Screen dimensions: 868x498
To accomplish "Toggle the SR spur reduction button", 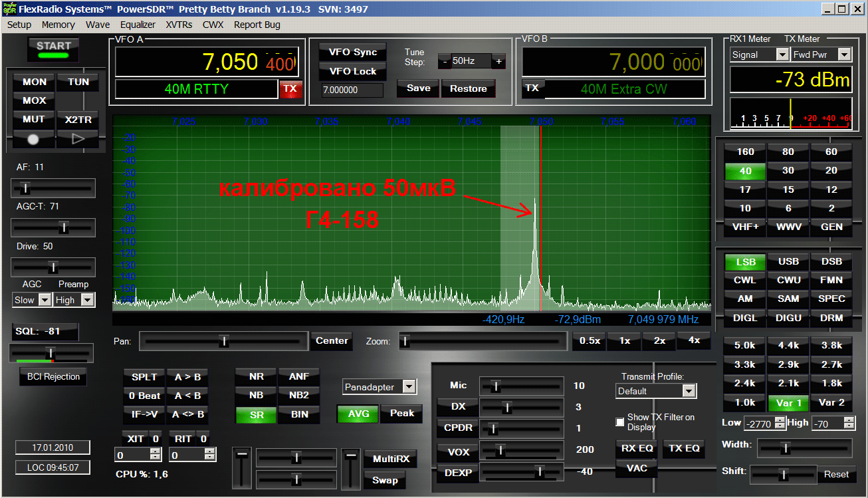I will [256, 415].
